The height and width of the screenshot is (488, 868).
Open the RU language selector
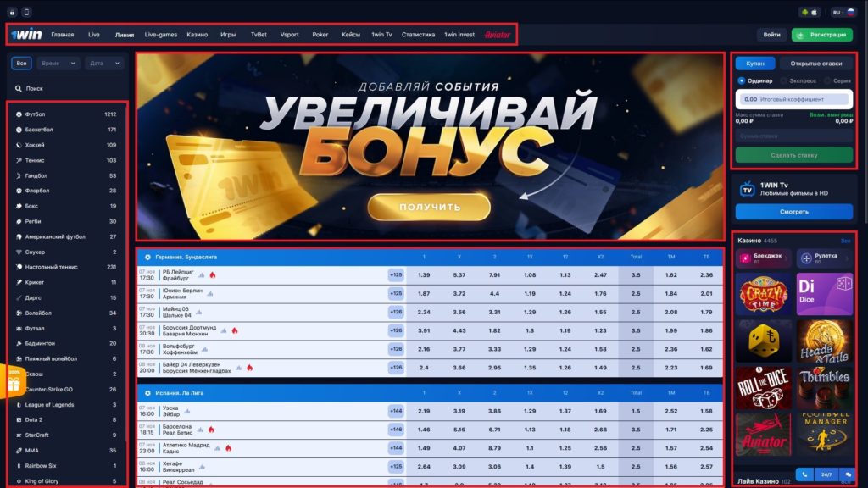tap(843, 12)
